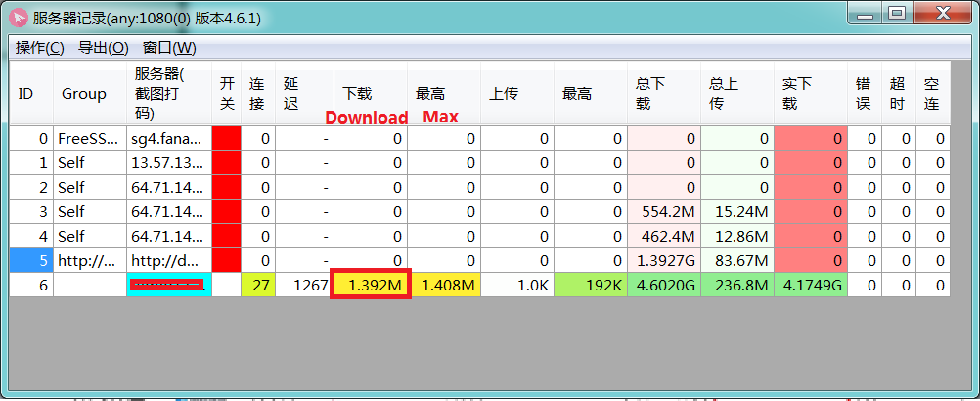Image resolution: width=980 pixels, height=401 pixels.
Task: Select the ID 6 cell
Action: (x=31, y=285)
